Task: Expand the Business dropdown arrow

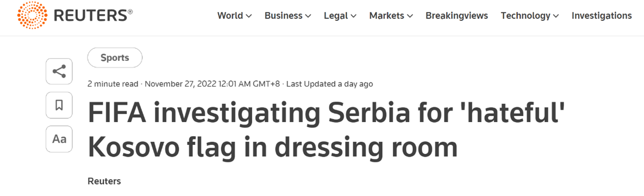Action: pos(308,16)
